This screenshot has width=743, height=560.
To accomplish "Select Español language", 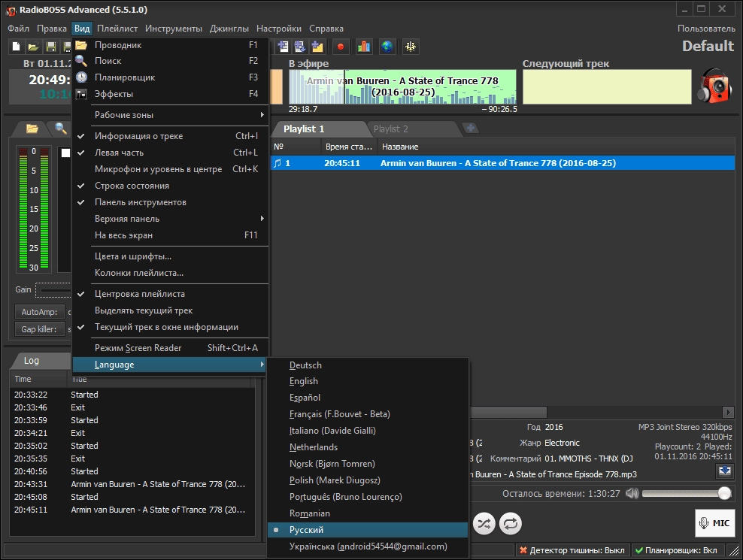I will pyautogui.click(x=368, y=398).
